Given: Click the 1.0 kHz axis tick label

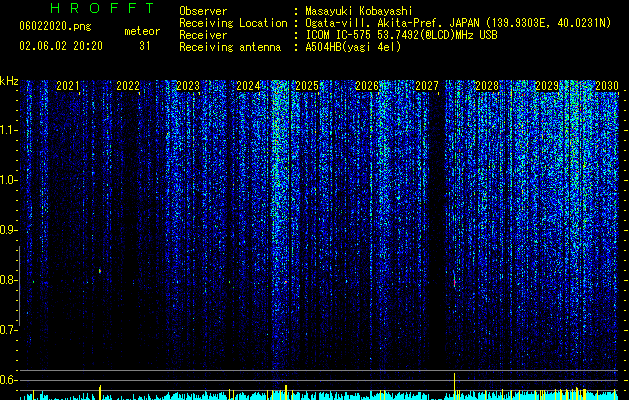Looking at the screenshot, I should (x=9, y=180).
